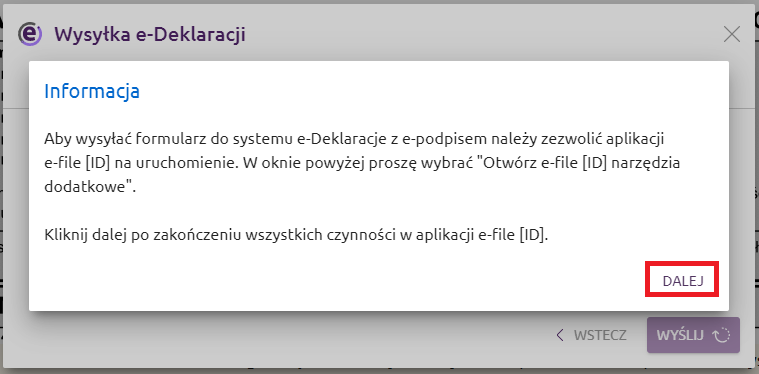Click the line starting with Kliknij dalej
This screenshot has height=374, width=759.
[x=296, y=236]
